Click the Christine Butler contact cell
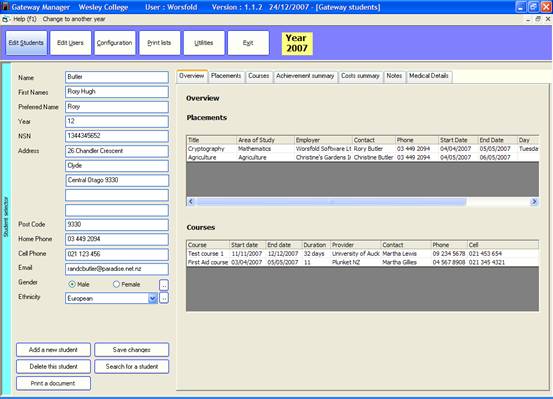Image resolution: width=553 pixels, height=399 pixels. click(373, 157)
